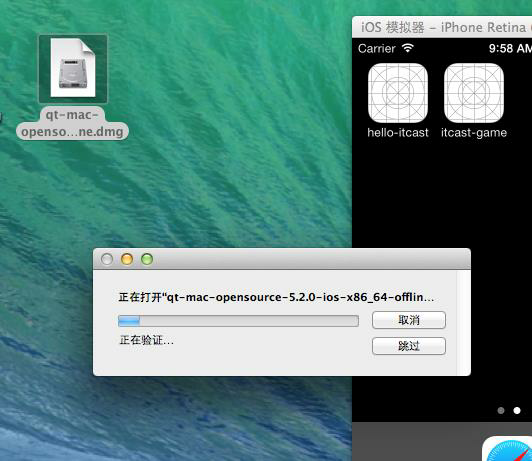Click the green zoom button of the dialog

click(147, 259)
